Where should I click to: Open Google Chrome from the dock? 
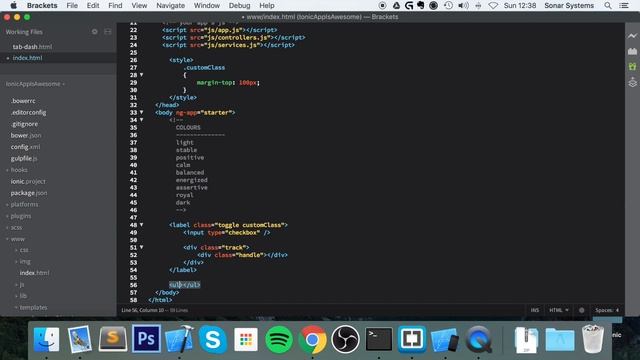(312, 339)
